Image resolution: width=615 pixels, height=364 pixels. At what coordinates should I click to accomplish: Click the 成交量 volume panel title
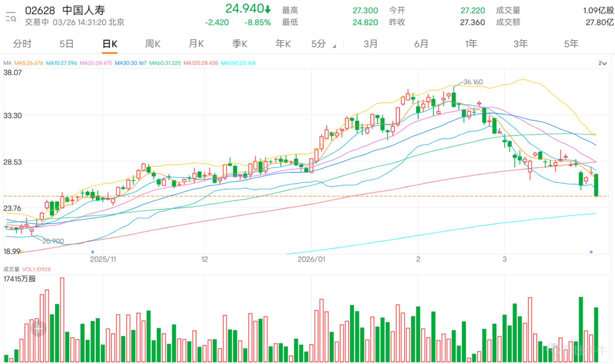point(11,269)
